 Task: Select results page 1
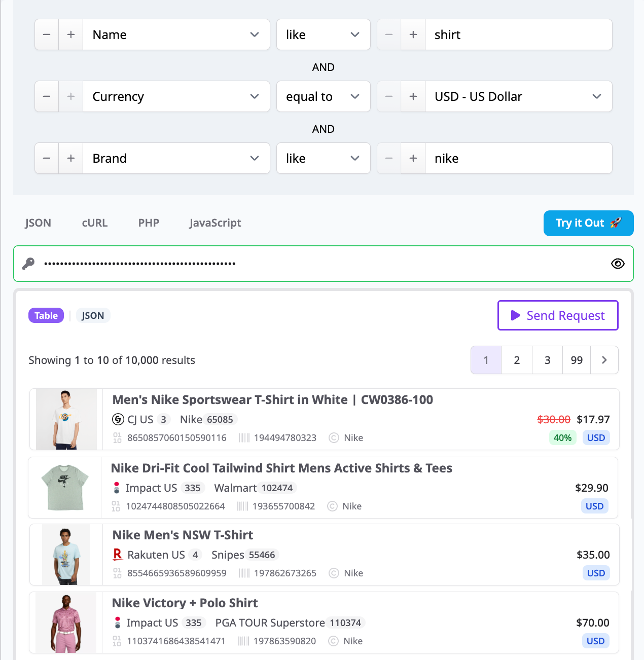click(486, 360)
